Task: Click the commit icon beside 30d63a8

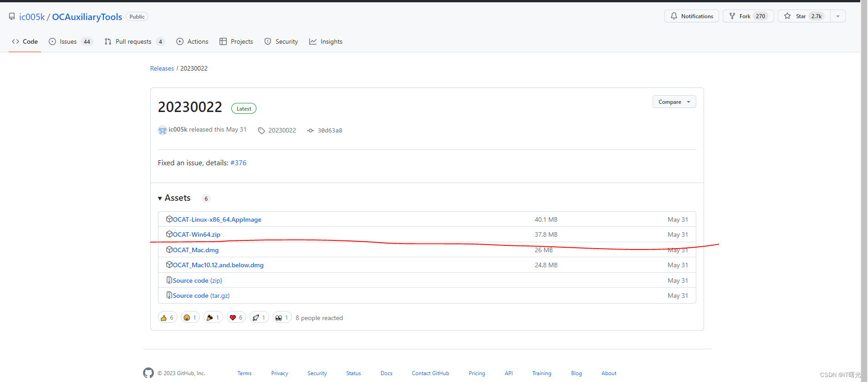Action: (311, 131)
